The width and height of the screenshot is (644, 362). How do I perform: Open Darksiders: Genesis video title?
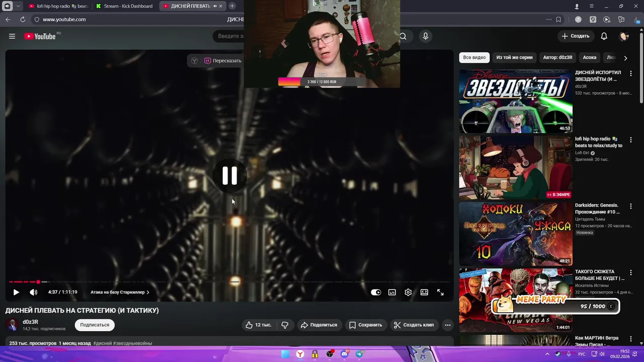point(598,208)
